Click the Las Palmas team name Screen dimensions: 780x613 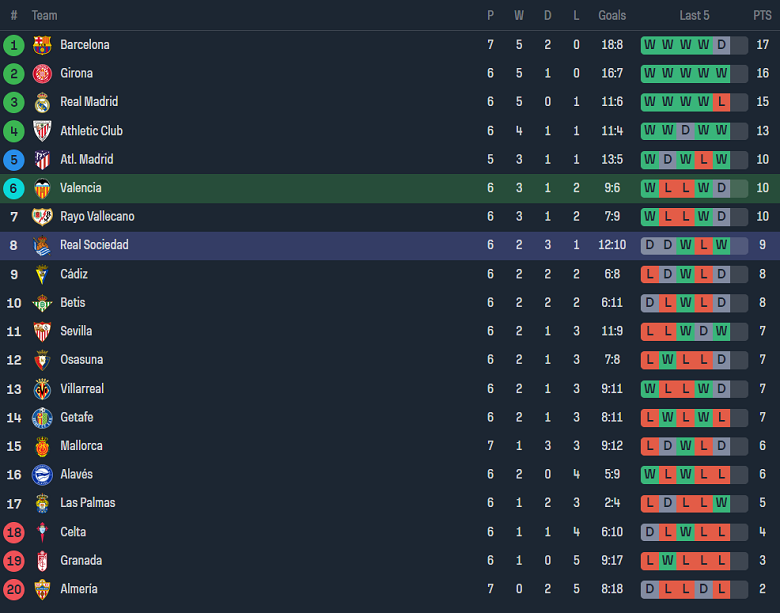pyautogui.click(x=87, y=503)
